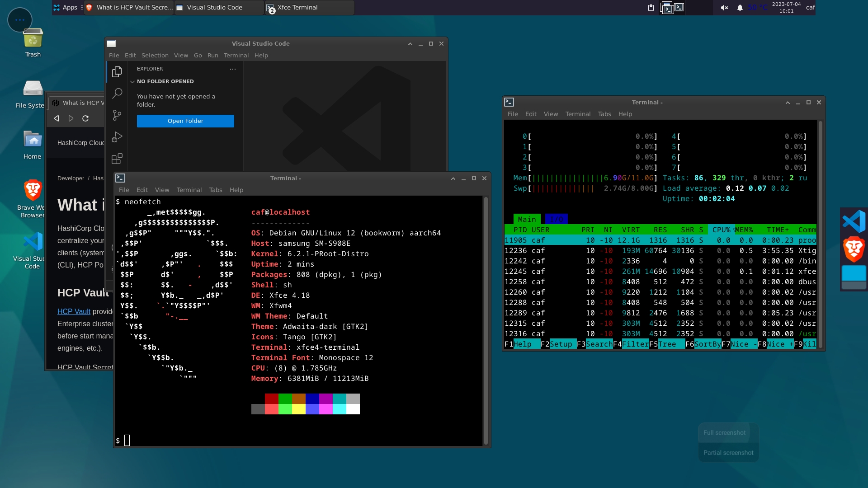Image resolution: width=868 pixels, height=488 pixels.
Task: Select htop process row 12289
Action: (x=660, y=313)
